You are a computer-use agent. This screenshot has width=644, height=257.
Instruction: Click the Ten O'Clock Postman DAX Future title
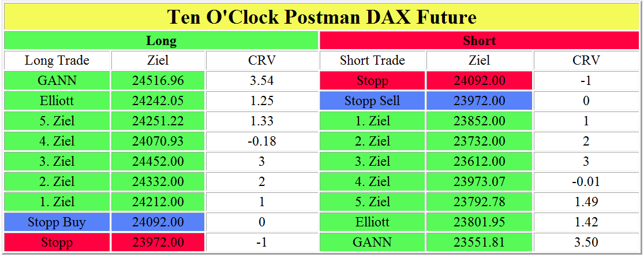pyautogui.click(x=322, y=17)
